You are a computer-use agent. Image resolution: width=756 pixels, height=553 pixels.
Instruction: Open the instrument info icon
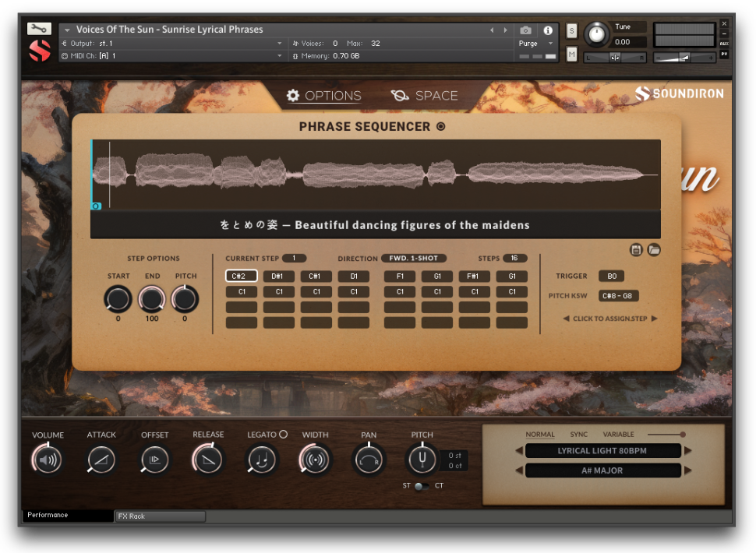[548, 30]
